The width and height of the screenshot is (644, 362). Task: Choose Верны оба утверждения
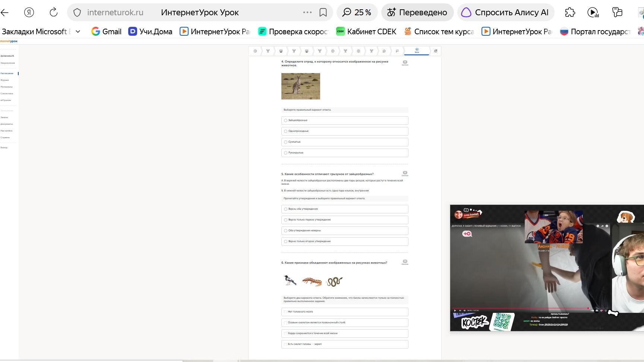(345, 209)
